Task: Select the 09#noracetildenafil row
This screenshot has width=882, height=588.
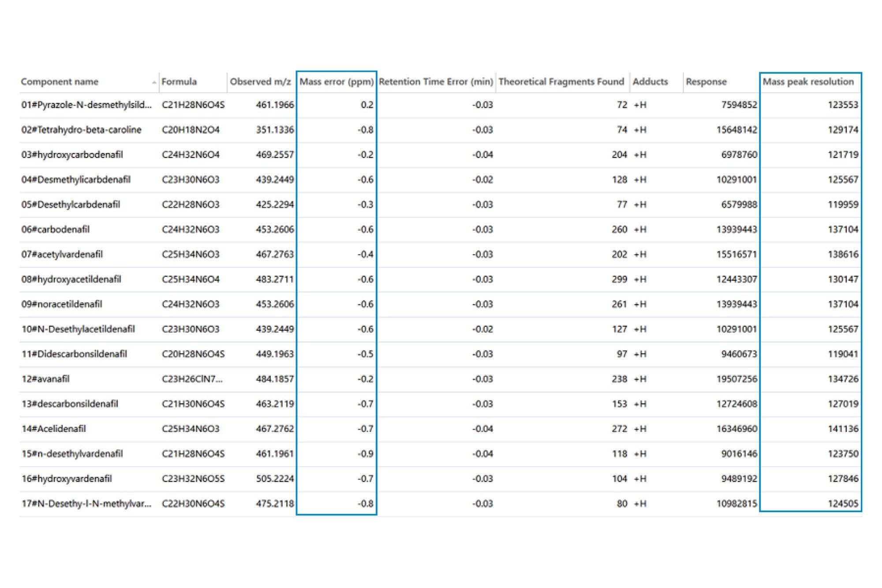Action: (x=62, y=304)
